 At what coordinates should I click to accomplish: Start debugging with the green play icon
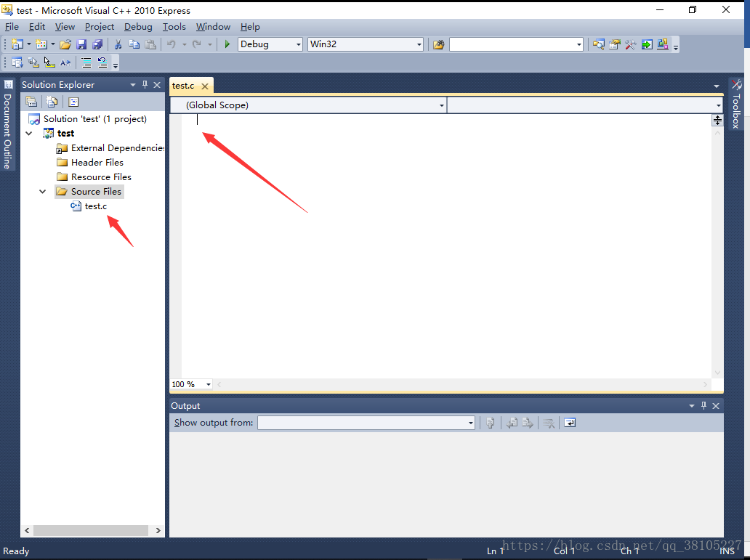click(227, 44)
